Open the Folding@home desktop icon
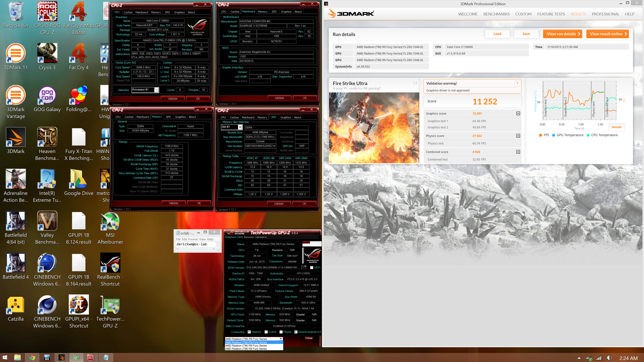The height and width of the screenshot is (362, 644). pos(78,99)
